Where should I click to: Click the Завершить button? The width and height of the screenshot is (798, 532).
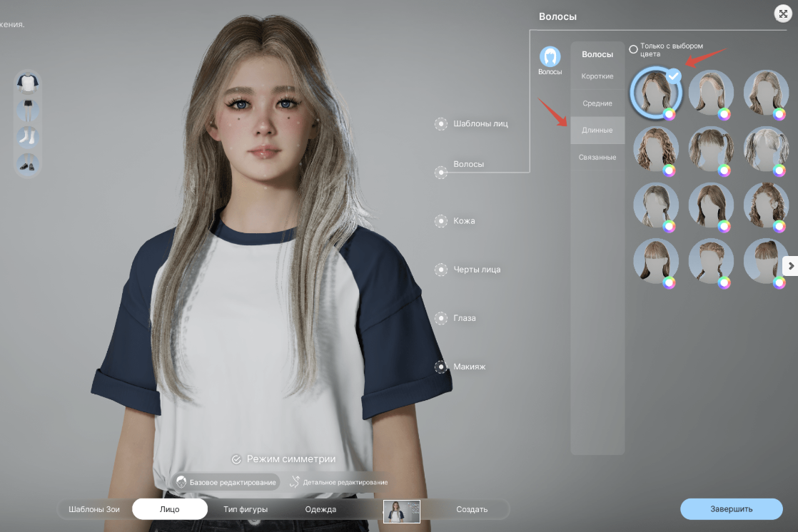coord(732,509)
